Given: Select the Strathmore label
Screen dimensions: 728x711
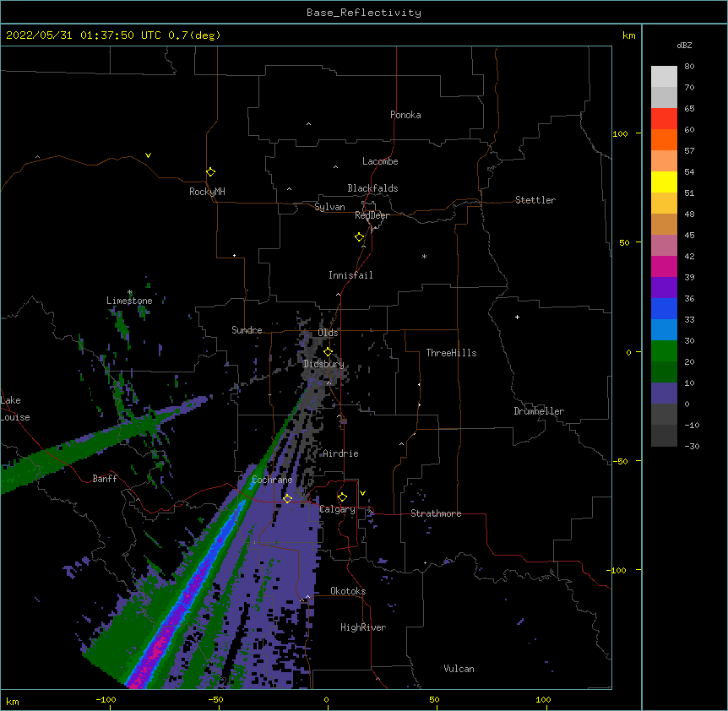Looking at the screenshot, I should pyautogui.click(x=436, y=513).
